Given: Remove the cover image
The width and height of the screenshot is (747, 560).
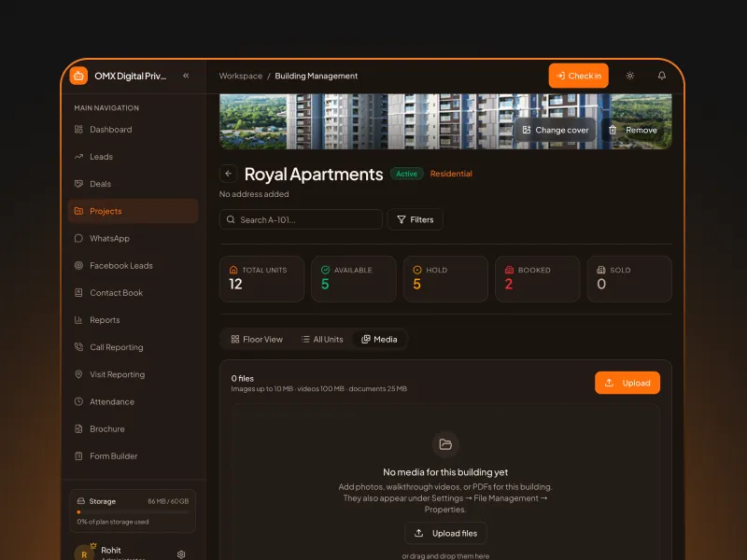Looking at the screenshot, I should [634, 130].
